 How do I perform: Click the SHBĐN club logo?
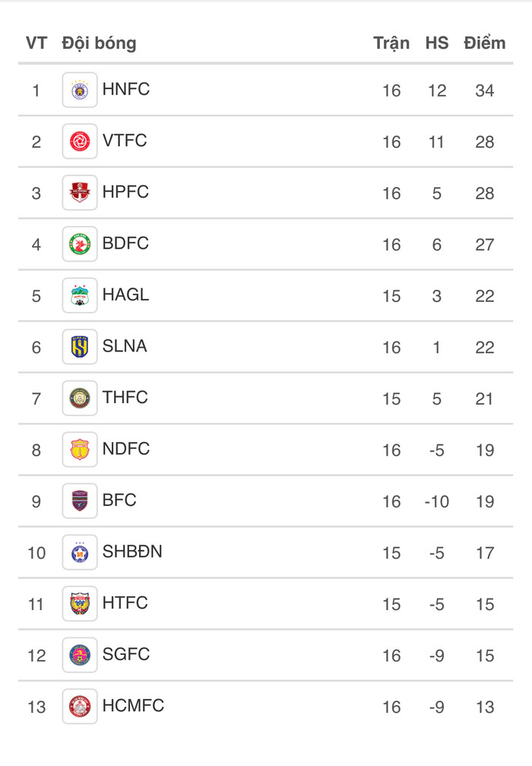(x=80, y=552)
